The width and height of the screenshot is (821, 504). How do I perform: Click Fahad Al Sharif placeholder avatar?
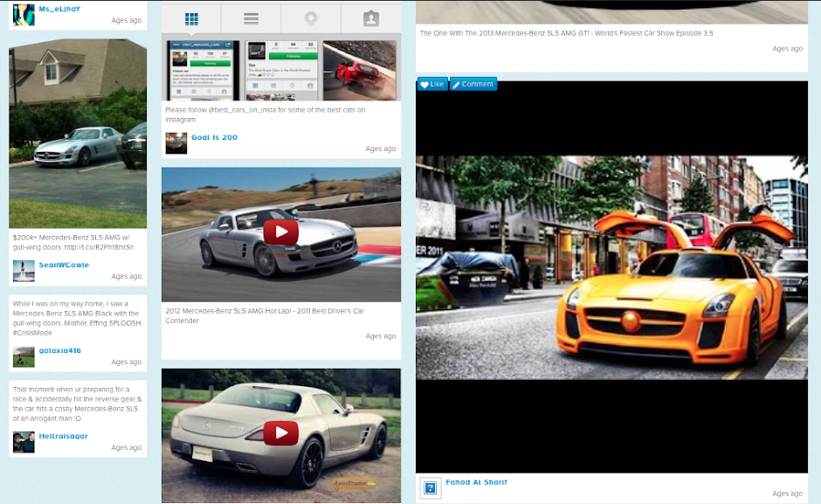point(431,487)
